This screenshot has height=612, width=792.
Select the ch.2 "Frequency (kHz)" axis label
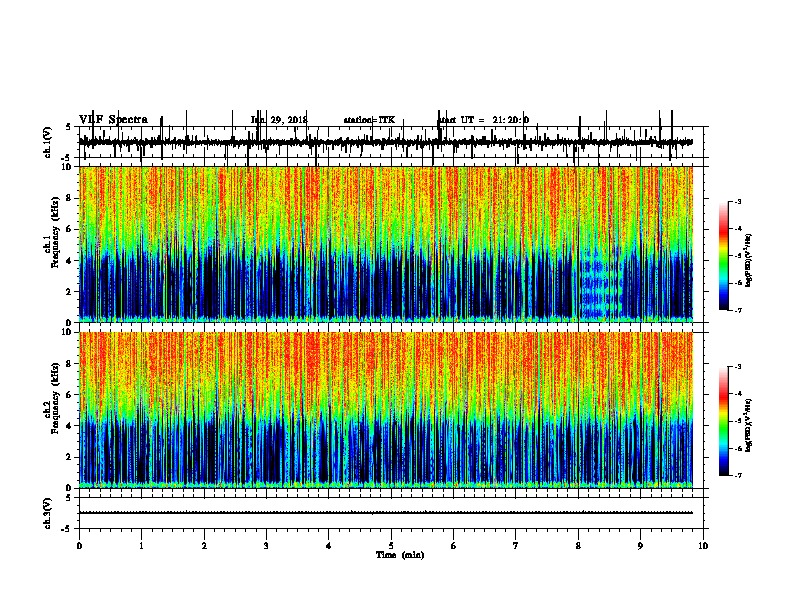point(55,397)
